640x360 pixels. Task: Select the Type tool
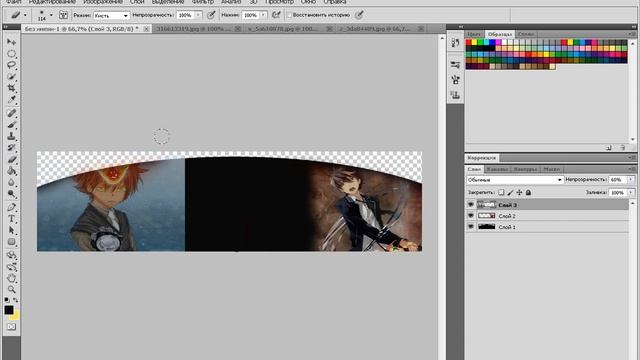pyautogui.click(x=11, y=219)
